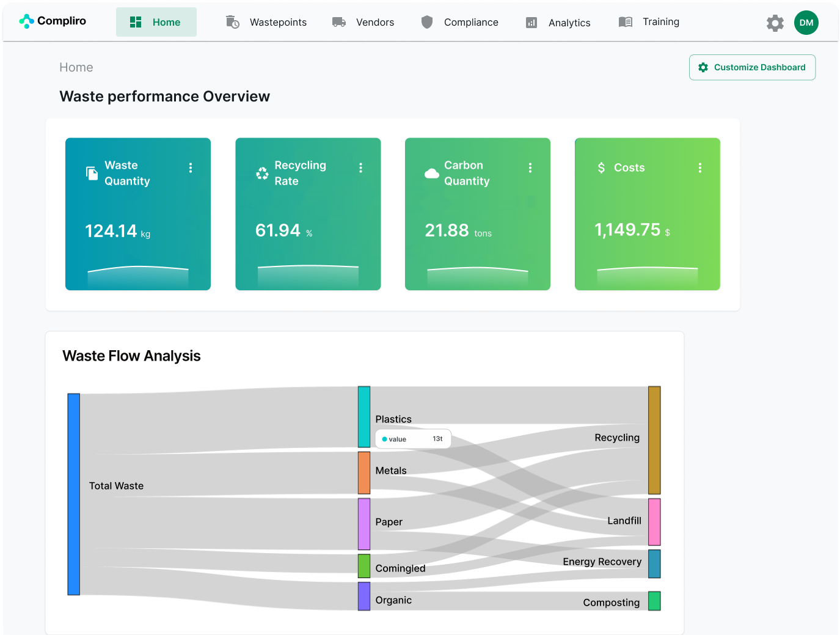This screenshot has width=840, height=635.
Task: Click the Recycling Rate recycle icon
Action: (262, 174)
